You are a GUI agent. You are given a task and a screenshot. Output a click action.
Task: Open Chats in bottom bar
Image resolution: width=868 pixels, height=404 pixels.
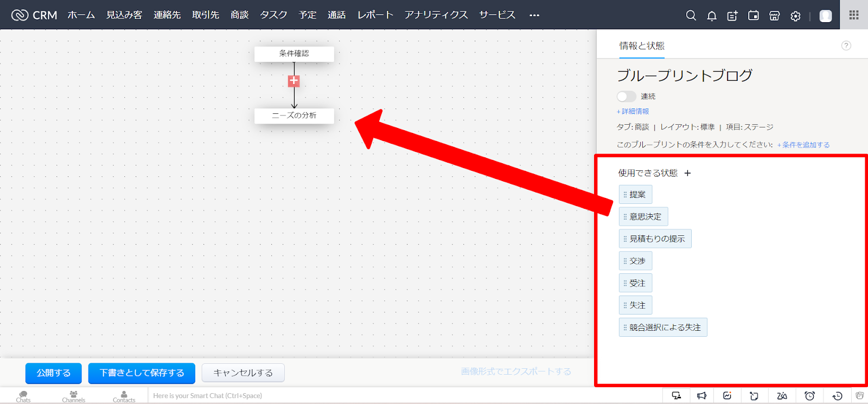tap(23, 396)
